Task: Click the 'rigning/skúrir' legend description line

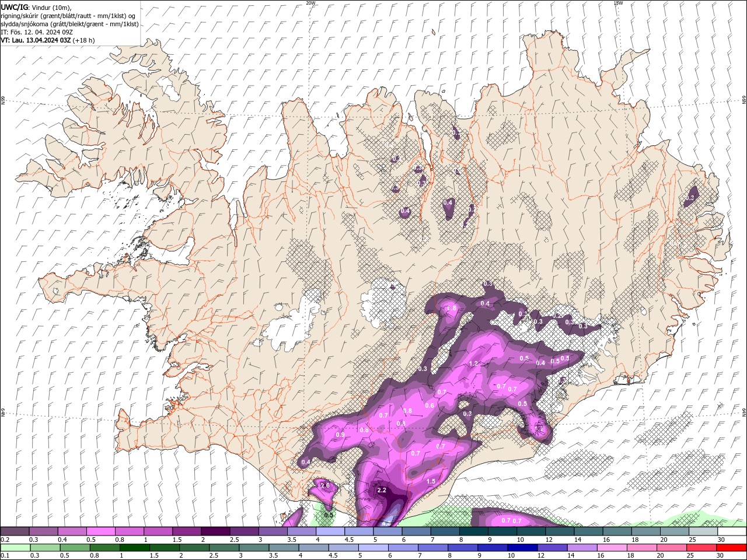Action: [x=68, y=16]
